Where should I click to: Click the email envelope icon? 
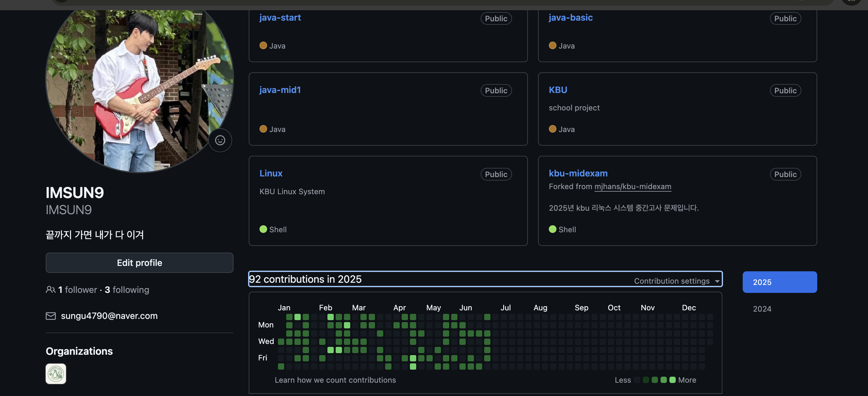tap(50, 316)
